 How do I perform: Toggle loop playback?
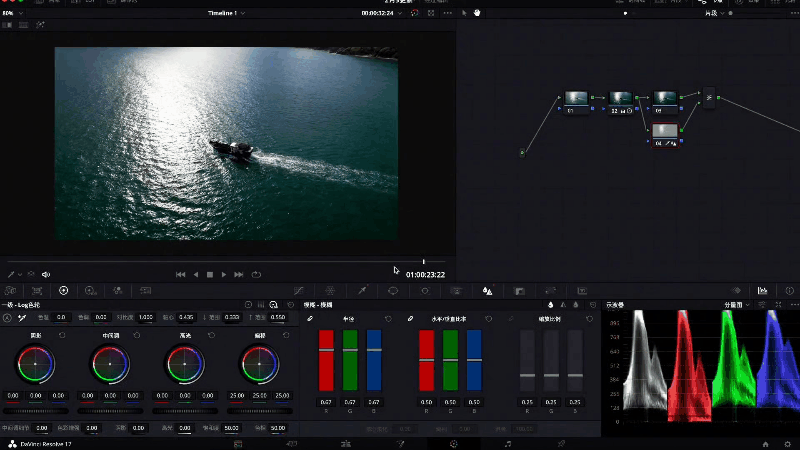click(x=256, y=274)
